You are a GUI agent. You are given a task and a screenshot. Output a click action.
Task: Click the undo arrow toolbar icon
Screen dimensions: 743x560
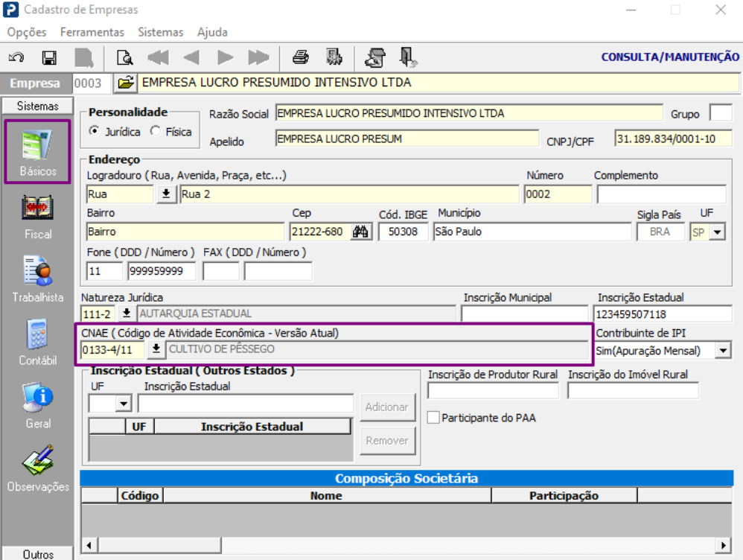16,58
